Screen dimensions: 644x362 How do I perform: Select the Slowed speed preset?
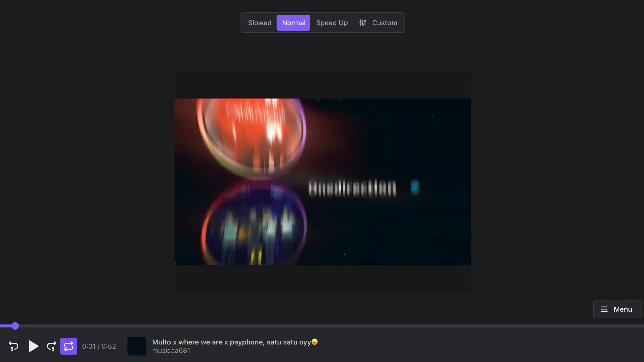(260, 23)
